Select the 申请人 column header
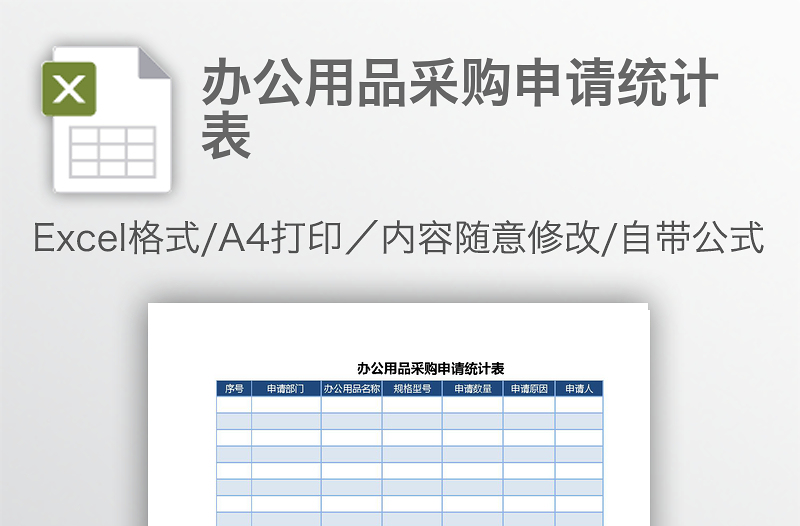Screen dimensions: 800x526 579,389
